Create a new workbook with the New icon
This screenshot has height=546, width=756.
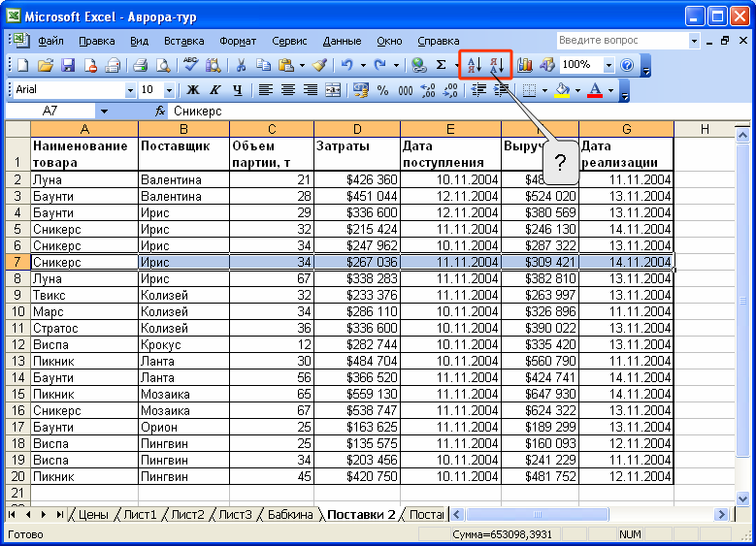22,65
